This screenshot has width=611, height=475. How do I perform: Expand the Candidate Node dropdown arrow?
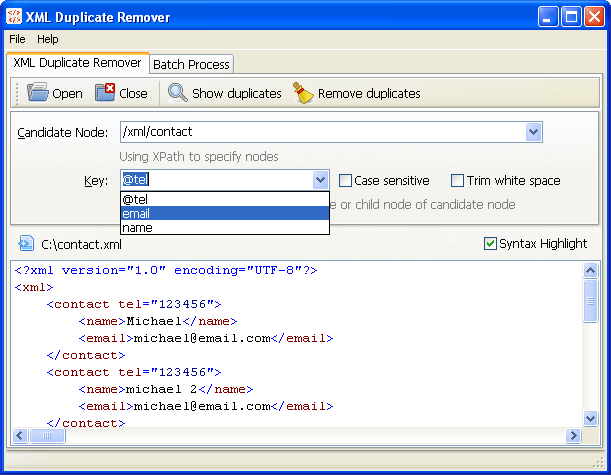click(x=533, y=132)
